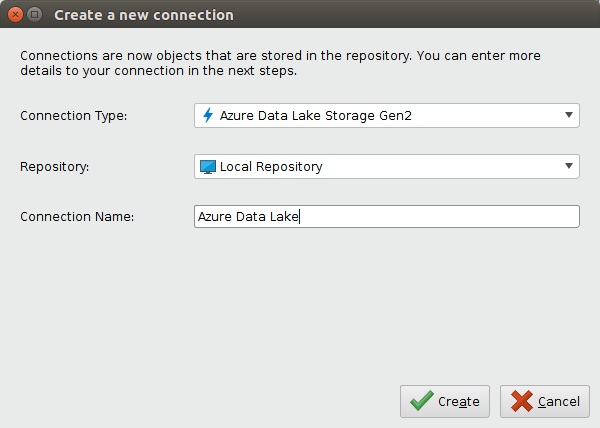Expand the Repository dropdown arrow
The height and width of the screenshot is (428, 600).
point(569,166)
